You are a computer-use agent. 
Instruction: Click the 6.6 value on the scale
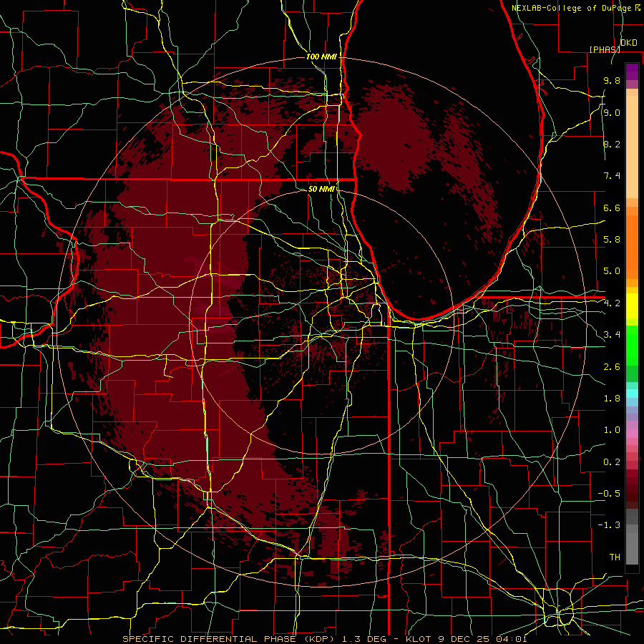[612, 208]
